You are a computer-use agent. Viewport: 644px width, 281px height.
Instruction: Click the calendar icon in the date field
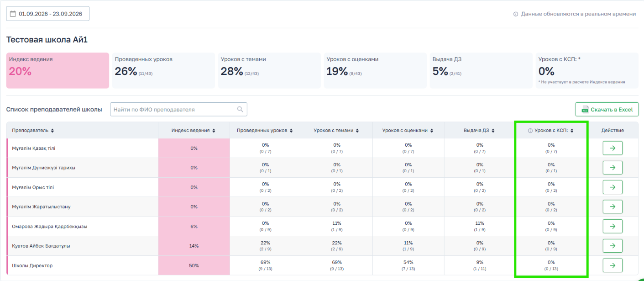13,14
